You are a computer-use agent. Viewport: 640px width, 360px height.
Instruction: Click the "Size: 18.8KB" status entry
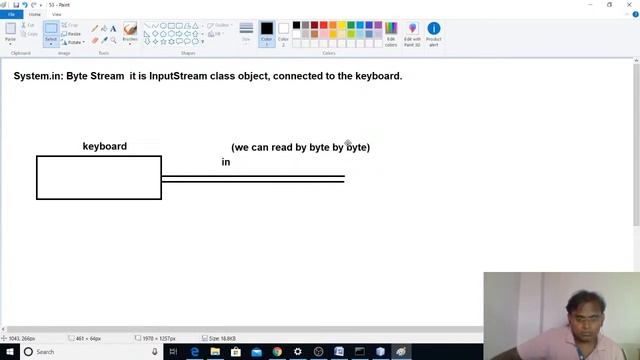click(x=219, y=338)
